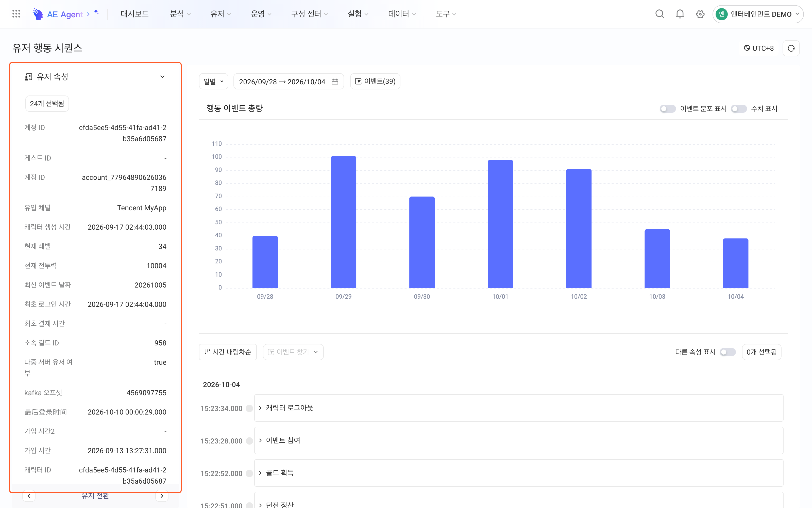812x508 pixels.
Task: Click the Tencent MyApp value
Action: tap(142, 208)
